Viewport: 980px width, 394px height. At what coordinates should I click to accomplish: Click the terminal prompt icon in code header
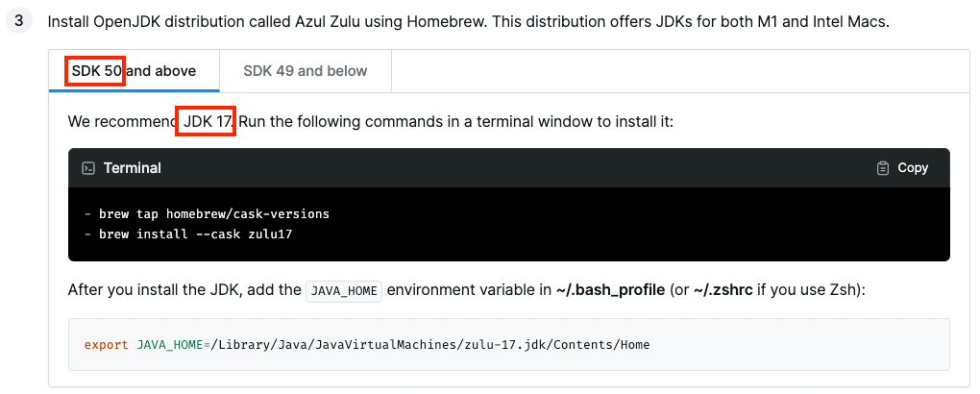tap(88, 168)
